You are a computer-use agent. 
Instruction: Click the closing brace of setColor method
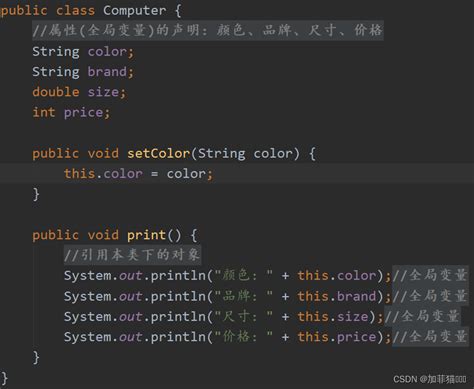36,194
